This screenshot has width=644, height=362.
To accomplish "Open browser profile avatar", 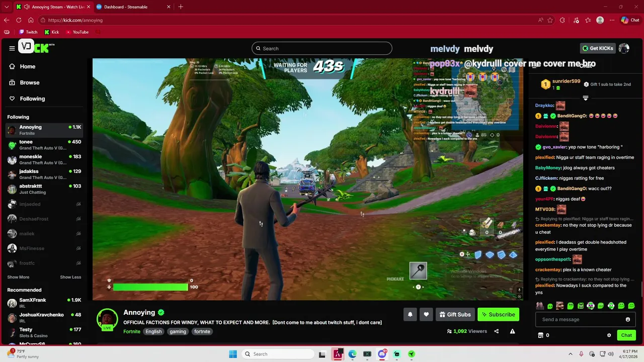I will pos(600,20).
